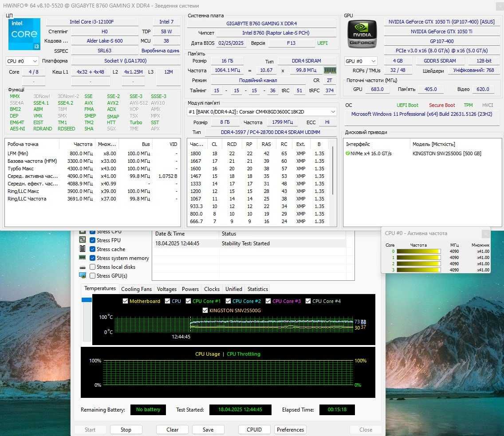Image resolution: width=504 pixels, height=436 pixels.
Task: Close the CPU #0 active clock panel
Action: (x=486, y=234)
